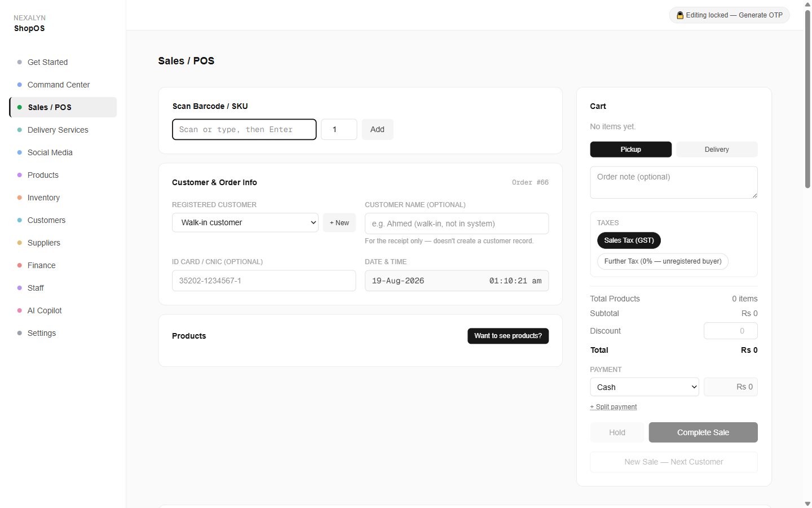Click the Hold button
Image resolution: width=812 pixels, height=508 pixels.
click(617, 432)
